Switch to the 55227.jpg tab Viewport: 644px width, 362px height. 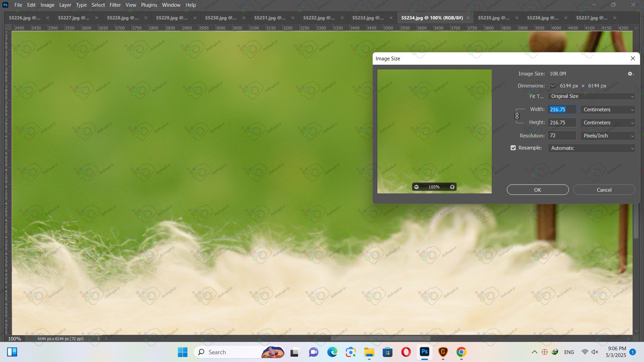pyautogui.click(x=73, y=18)
